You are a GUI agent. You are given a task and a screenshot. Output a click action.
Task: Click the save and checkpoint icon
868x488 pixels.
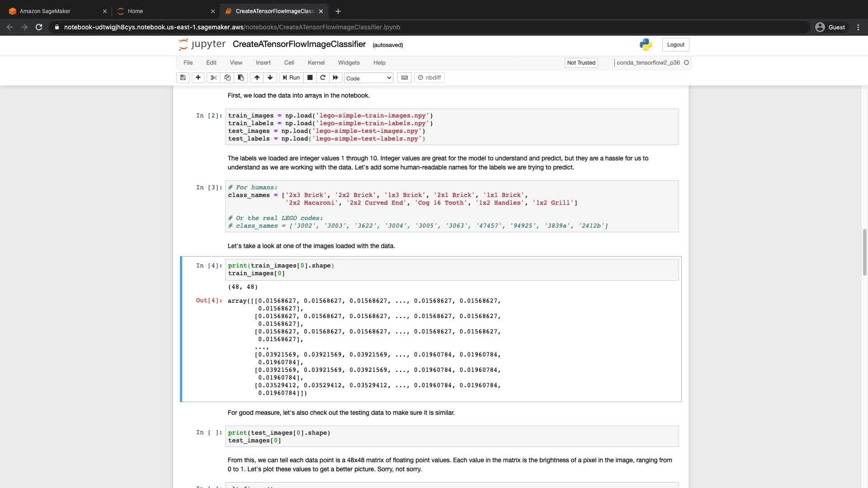coord(183,78)
